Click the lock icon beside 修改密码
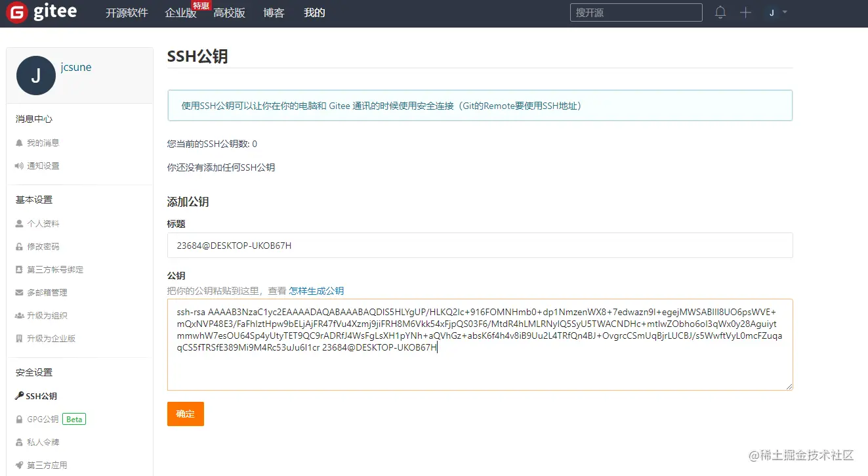Image resolution: width=868 pixels, height=476 pixels. pos(19,246)
